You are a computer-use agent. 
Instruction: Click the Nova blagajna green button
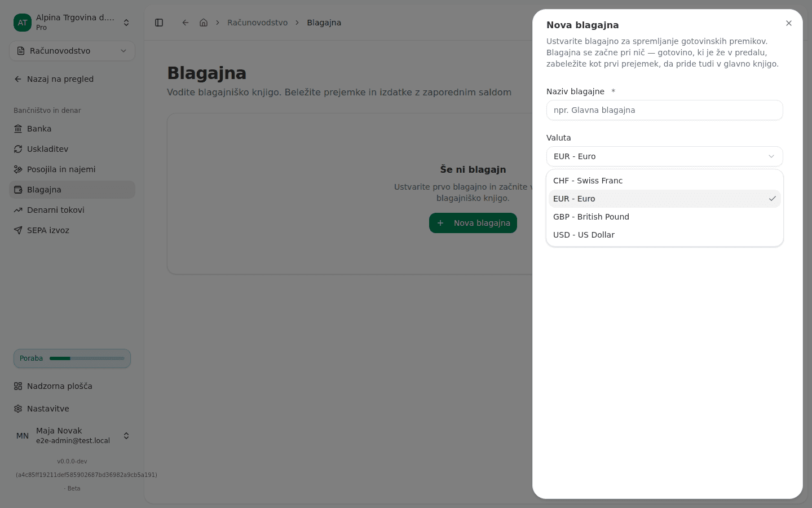[473, 223]
